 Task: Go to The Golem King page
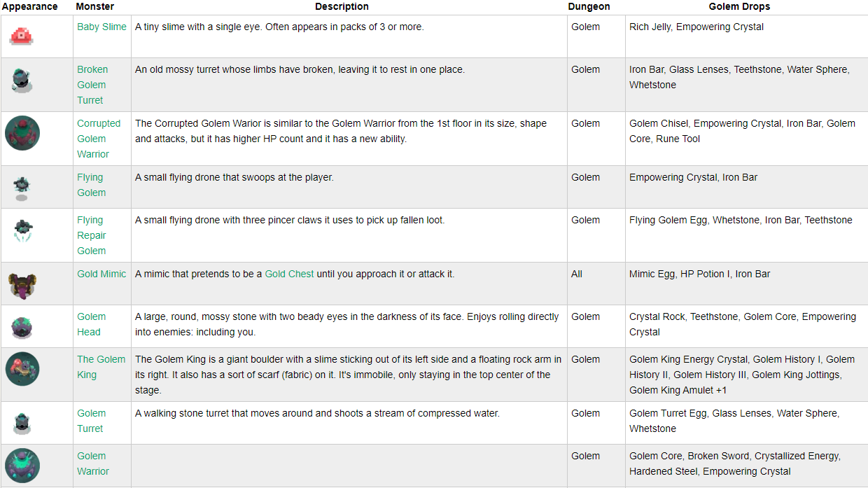(x=101, y=367)
